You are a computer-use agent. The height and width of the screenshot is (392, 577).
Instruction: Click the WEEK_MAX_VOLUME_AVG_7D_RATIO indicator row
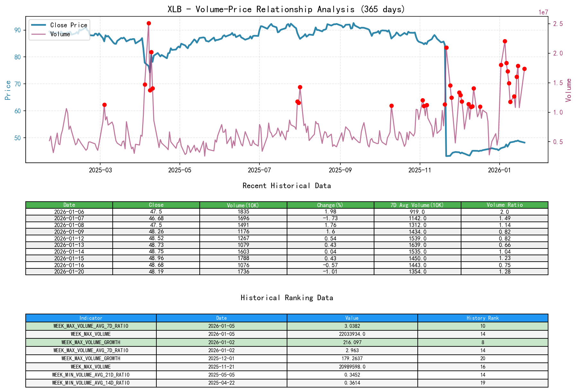(91, 326)
